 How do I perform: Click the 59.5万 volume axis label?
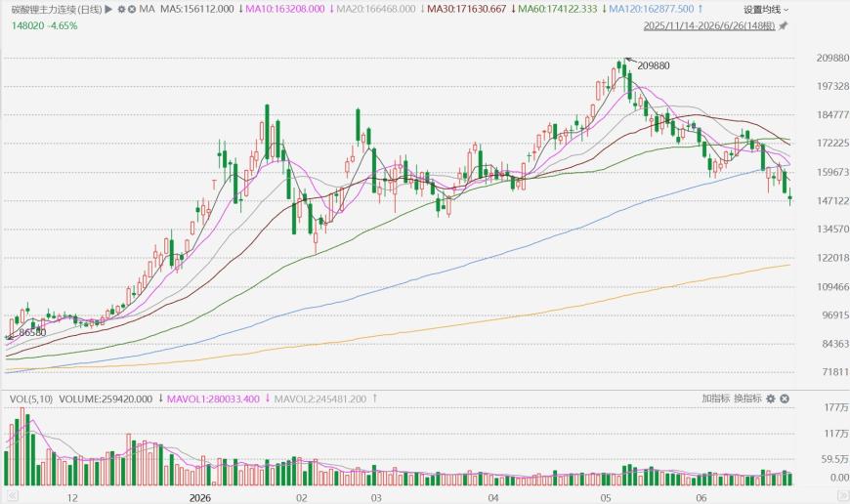(834, 460)
